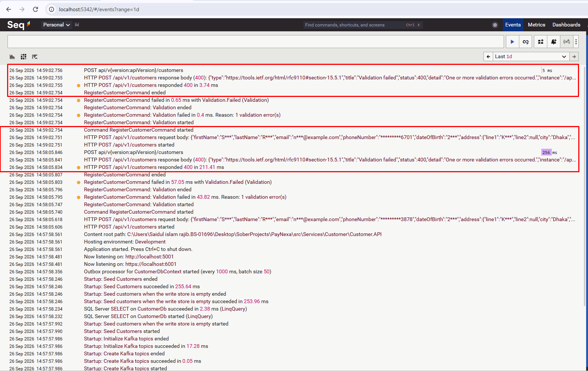The image size is (588, 371).
Task: Go to next time range with right arrow
Action: point(574,57)
